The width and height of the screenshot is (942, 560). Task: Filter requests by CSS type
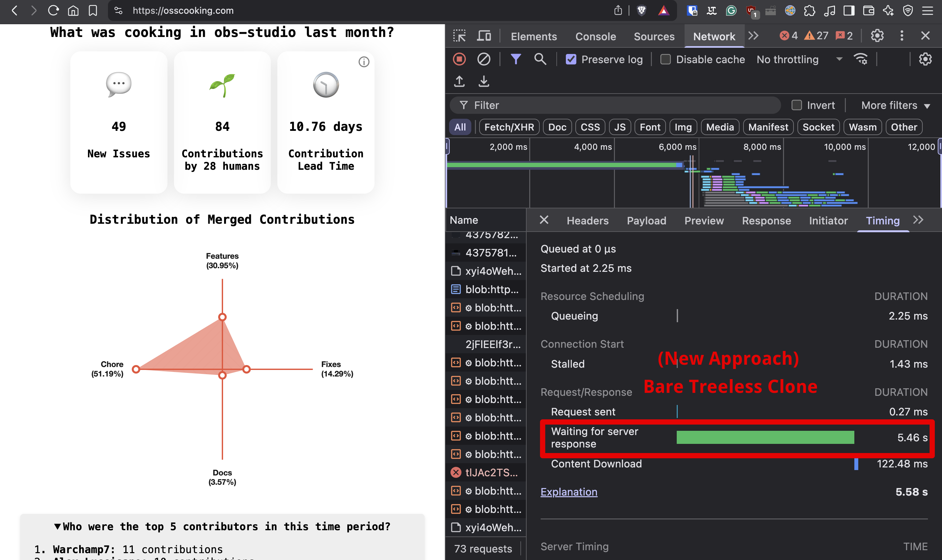click(x=590, y=127)
